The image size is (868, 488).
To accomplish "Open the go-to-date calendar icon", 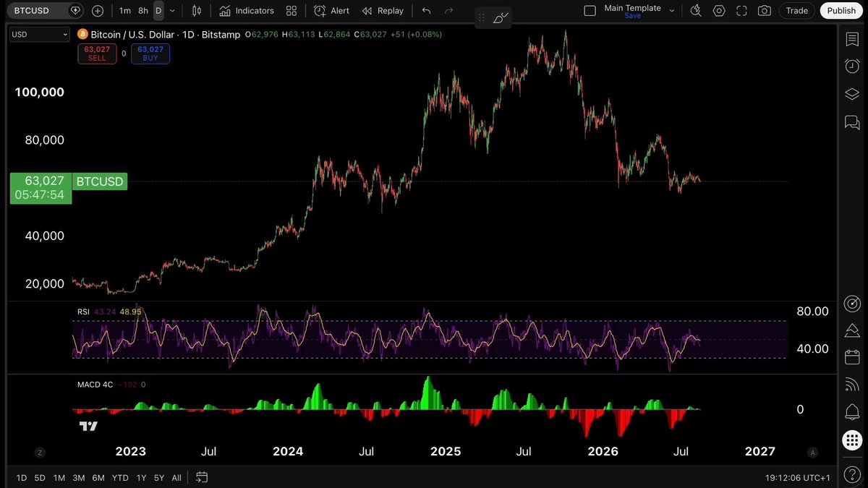I will (x=202, y=477).
